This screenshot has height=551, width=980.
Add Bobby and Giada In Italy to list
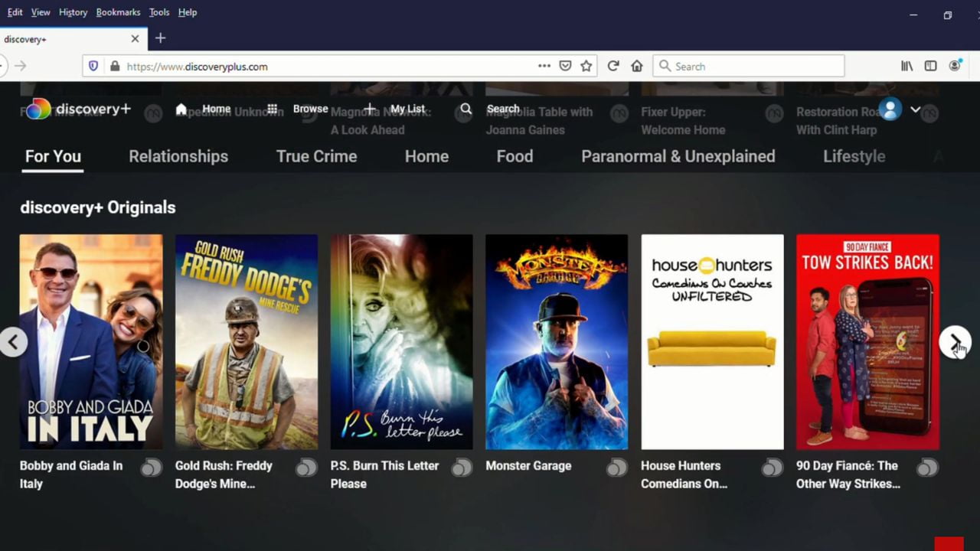tap(152, 467)
